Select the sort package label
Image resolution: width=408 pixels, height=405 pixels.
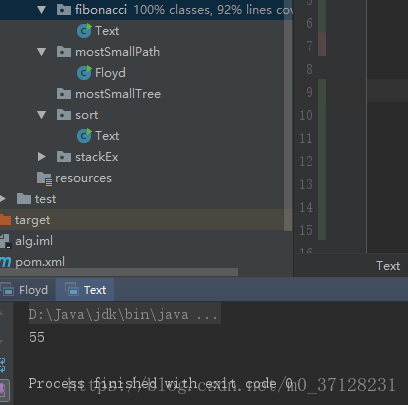(87, 115)
